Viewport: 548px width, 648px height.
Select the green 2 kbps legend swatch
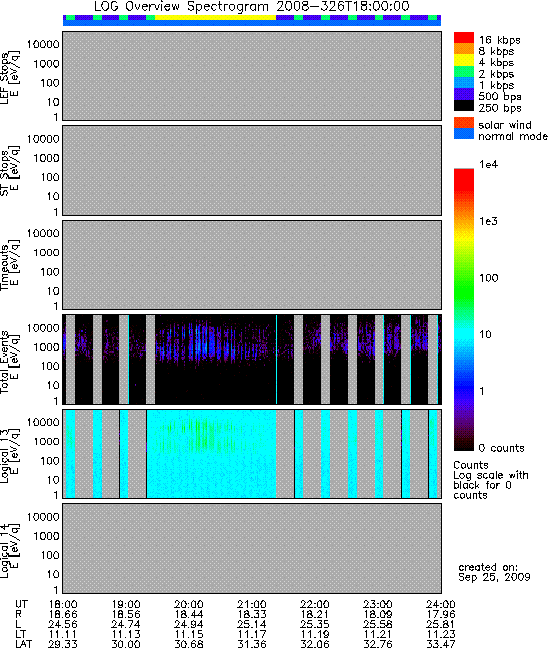[464, 71]
